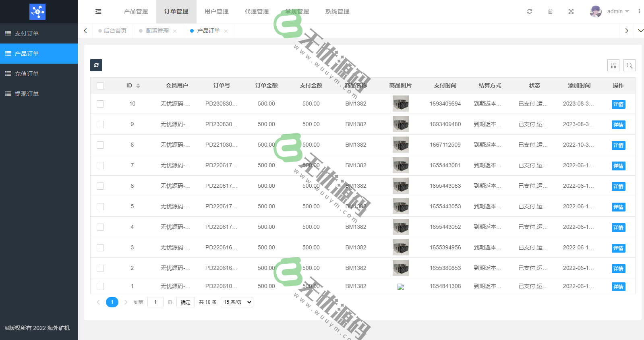Go to previous page arrow in pagination
644x340 pixels.
pyautogui.click(x=98, y=302)
